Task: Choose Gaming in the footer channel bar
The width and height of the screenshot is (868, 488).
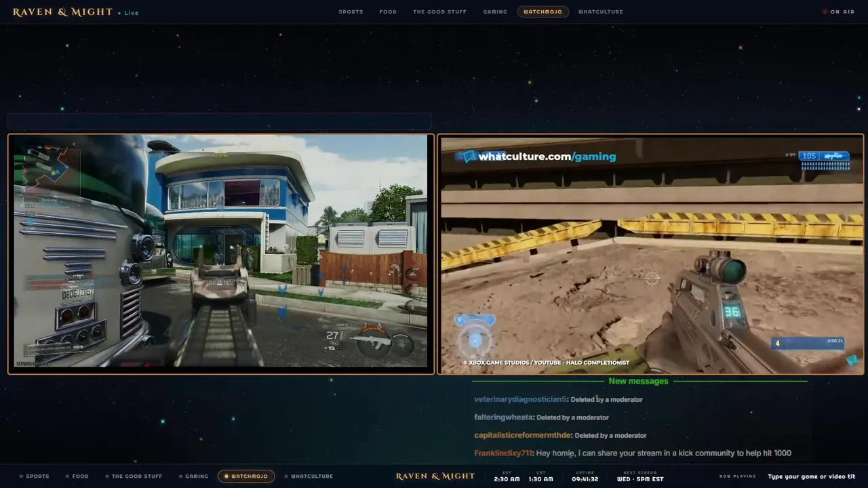Action: click(x=193, y=476)
